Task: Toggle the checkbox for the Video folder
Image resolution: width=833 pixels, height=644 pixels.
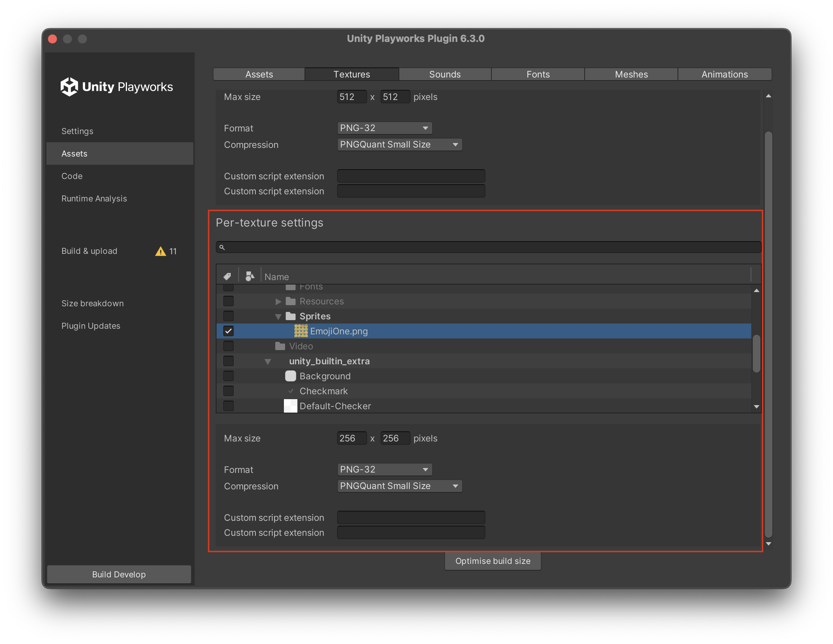Action: [228, 346]
